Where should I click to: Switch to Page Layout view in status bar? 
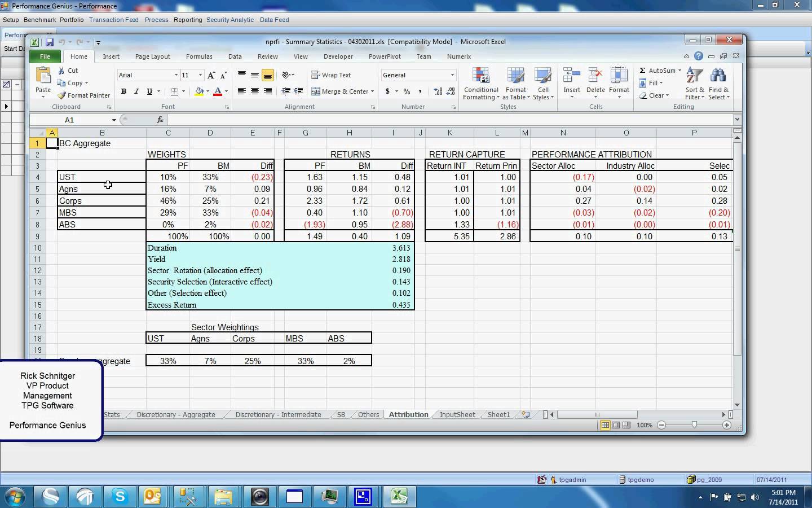click(616, 425)
